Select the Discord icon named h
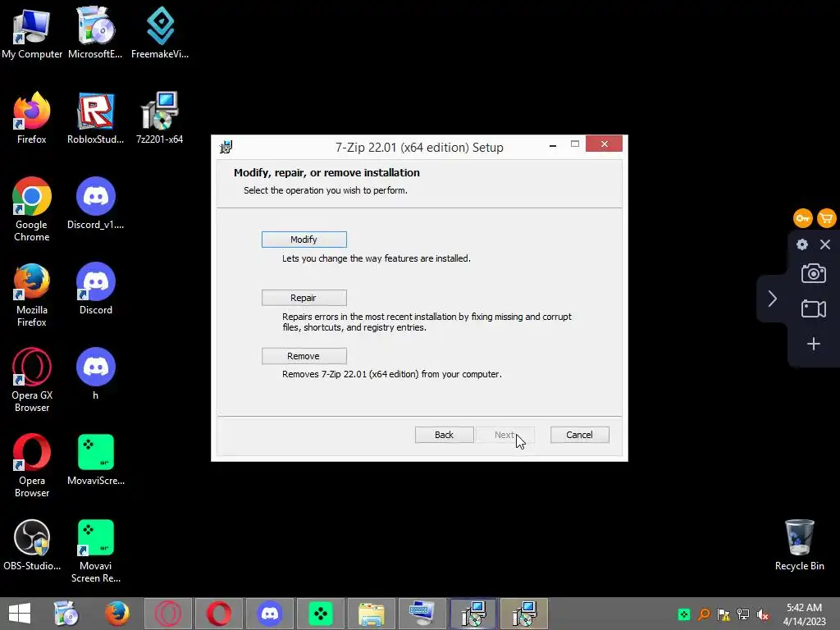840x630 pixels. click(95, 374)
